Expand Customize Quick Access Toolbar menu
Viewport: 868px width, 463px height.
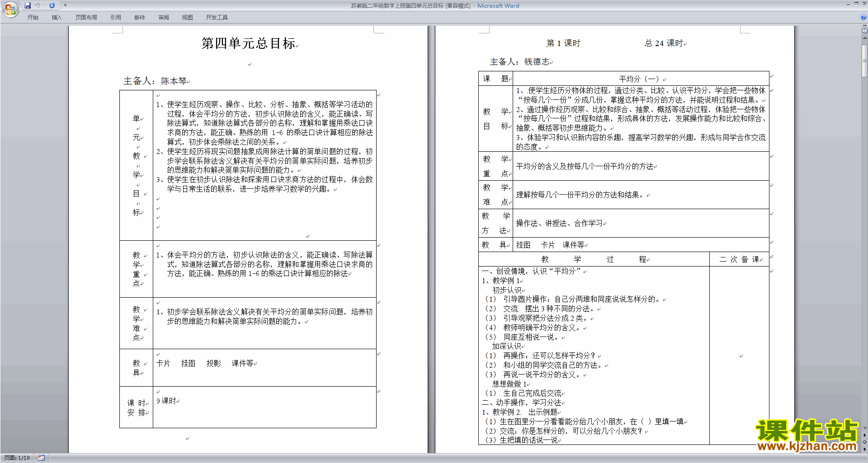point(65,5)
